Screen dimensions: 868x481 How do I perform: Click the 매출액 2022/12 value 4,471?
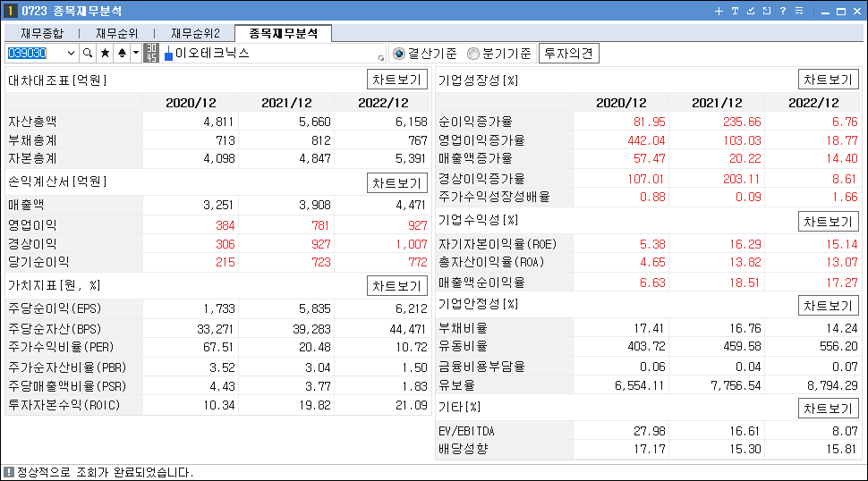[410, 205]
